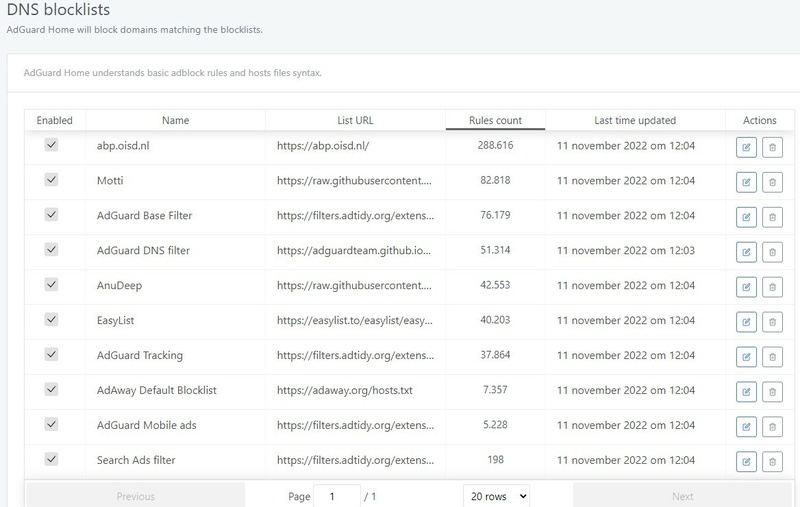800x507 pixels.
Task: Select the https://easylist.to/easylist URL cell
Action: coord(355,321)
